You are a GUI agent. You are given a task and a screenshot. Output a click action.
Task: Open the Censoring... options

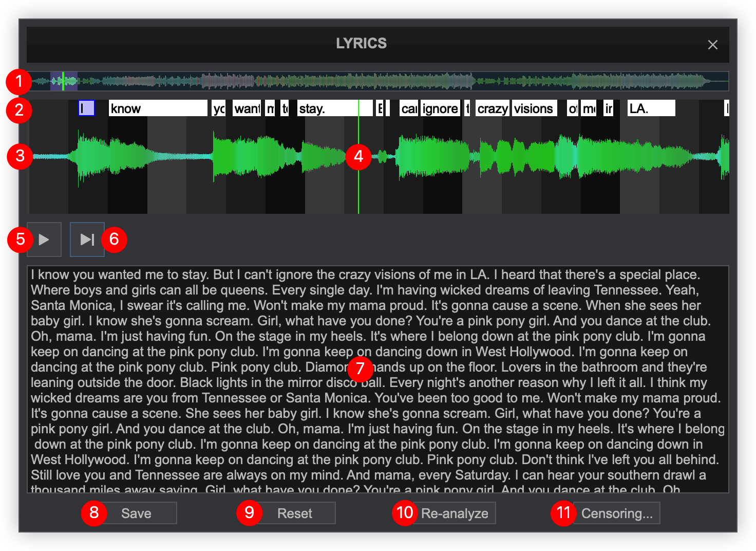pos(616,513)
